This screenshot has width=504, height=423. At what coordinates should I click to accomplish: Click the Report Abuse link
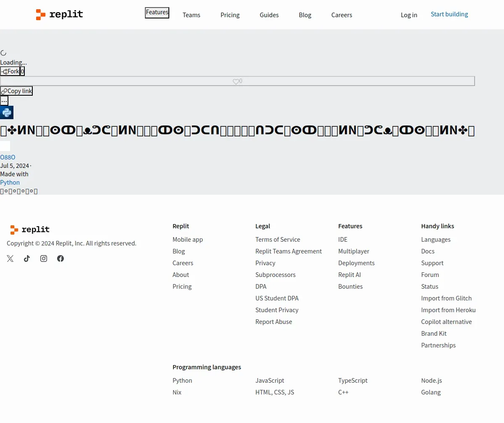(274, 322)
